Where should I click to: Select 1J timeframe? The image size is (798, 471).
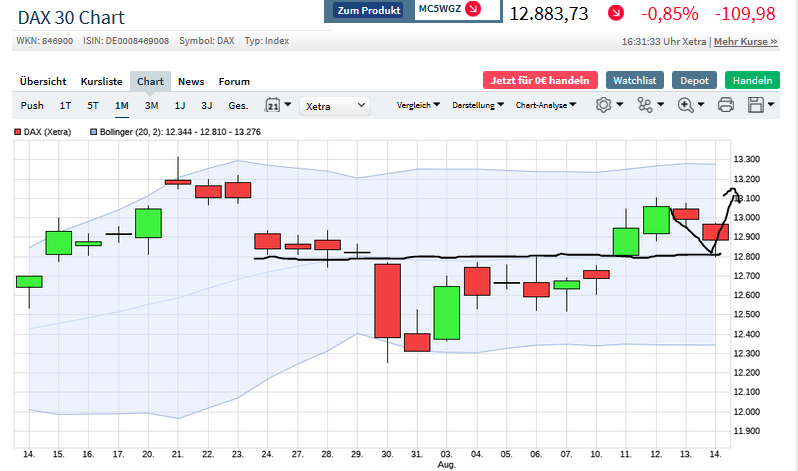coord(180,105)
